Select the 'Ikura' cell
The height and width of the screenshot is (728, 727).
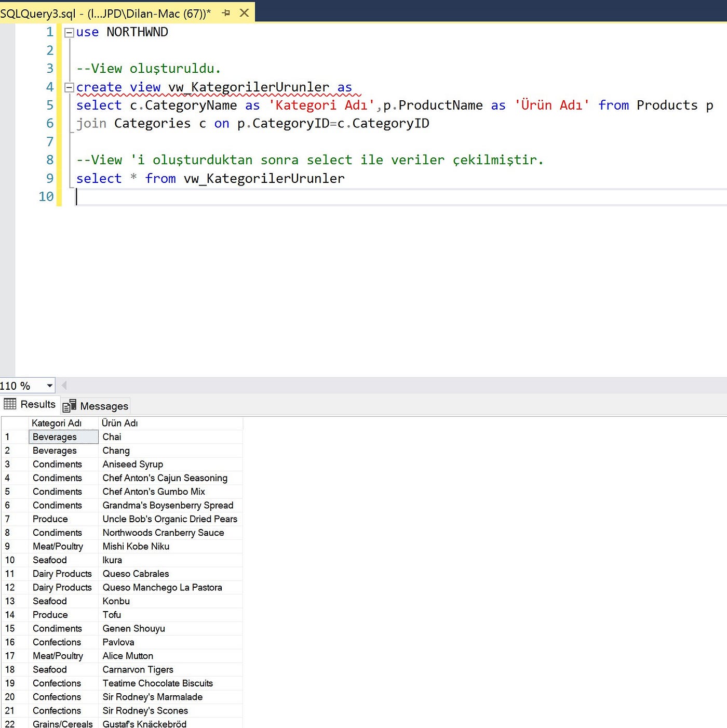click(x=170, y=560)
